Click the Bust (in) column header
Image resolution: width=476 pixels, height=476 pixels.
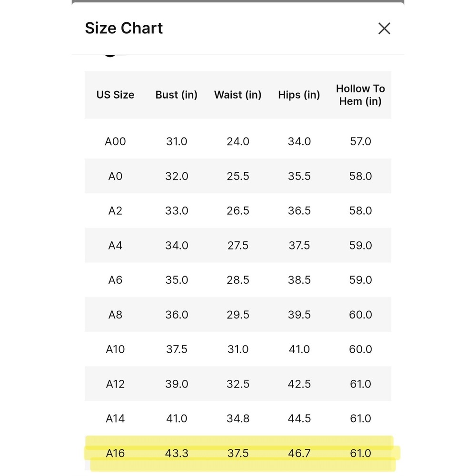pos(177,95)
